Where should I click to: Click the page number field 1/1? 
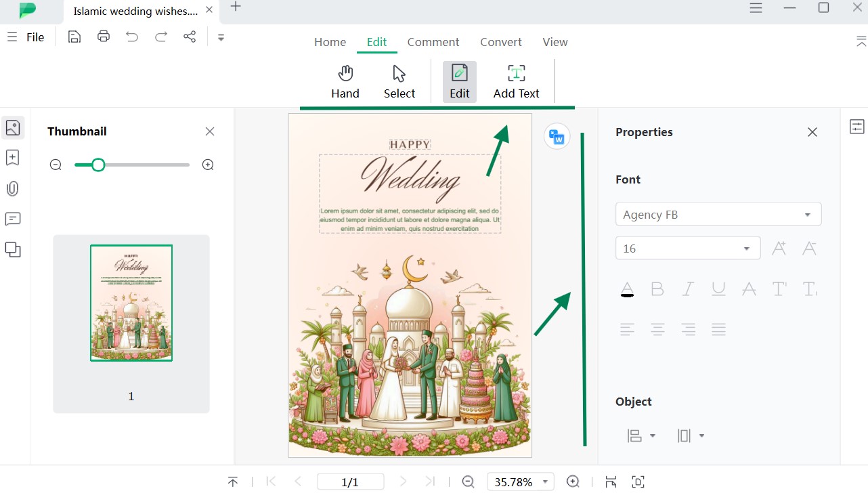coord(350,481)
